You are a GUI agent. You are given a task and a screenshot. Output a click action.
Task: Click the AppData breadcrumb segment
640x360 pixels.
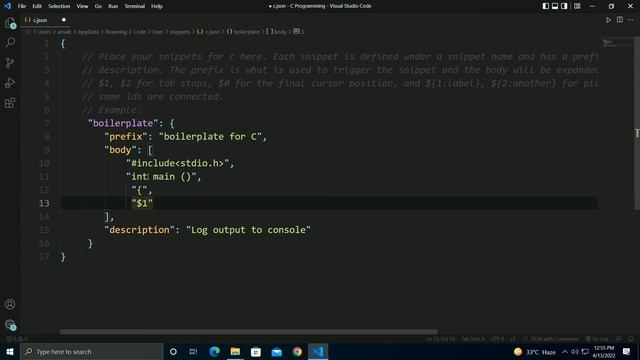[x=88, y=31]
